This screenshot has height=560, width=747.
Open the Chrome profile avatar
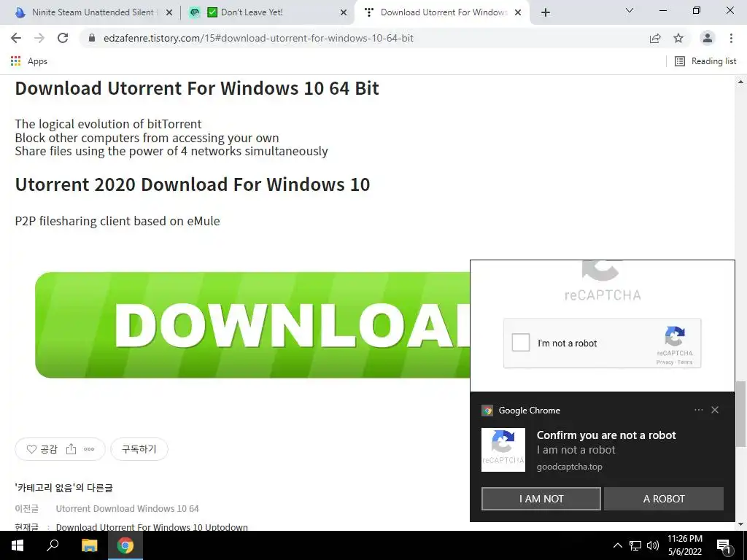pyautogui.click(x=708, y=38)
